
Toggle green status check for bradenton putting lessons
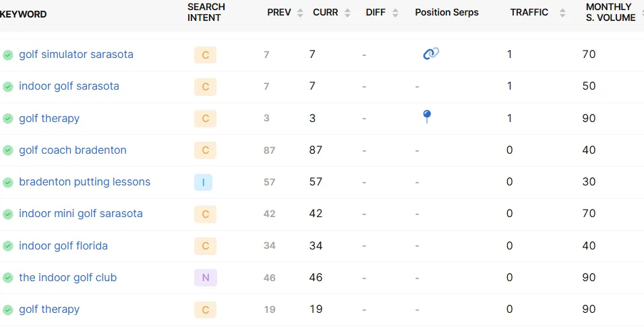pos(8,183)
